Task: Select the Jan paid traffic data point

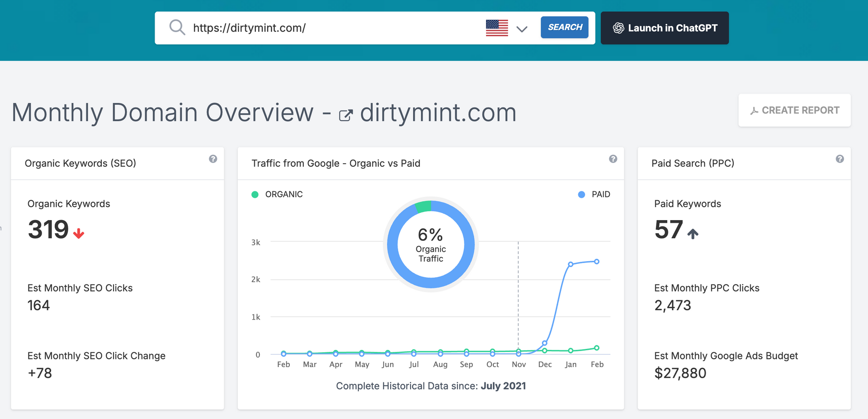Action: [x=571, y=264]
